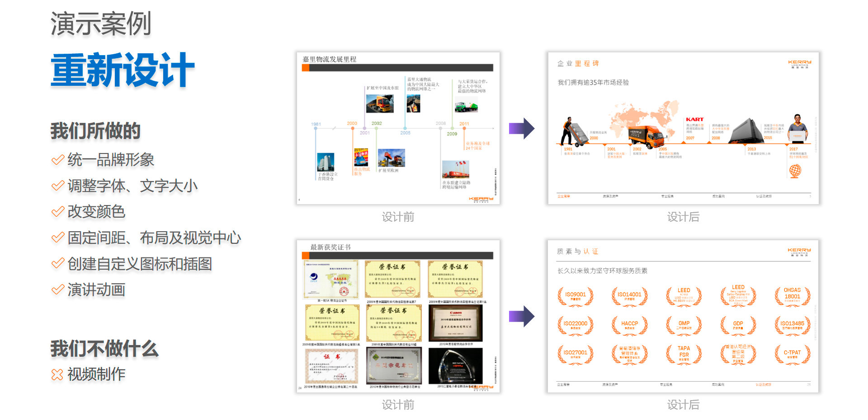Open the original 最新获奖证书 slide thumbnail

click(398, 316)
